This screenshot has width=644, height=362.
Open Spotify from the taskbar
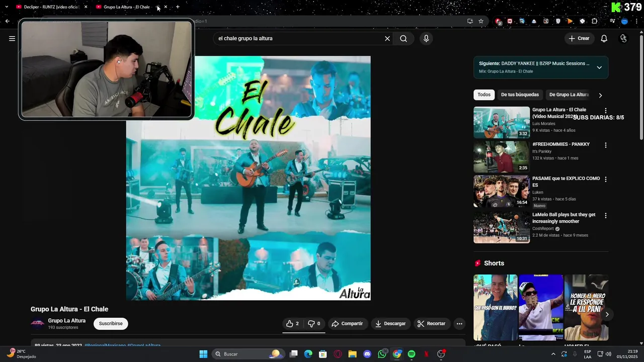point(412,354)
